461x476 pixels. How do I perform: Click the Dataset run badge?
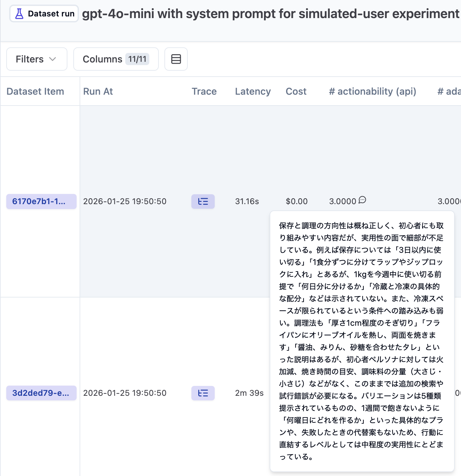(44, 13)
